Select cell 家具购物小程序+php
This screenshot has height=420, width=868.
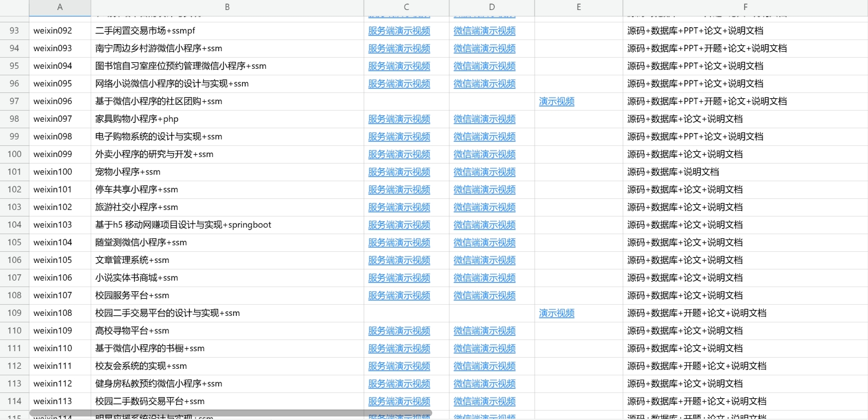227,119
